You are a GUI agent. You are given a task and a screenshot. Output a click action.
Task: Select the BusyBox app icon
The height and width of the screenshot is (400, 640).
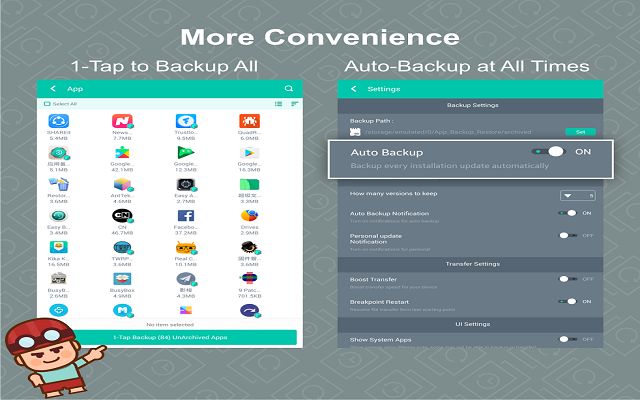click(122, 280)
